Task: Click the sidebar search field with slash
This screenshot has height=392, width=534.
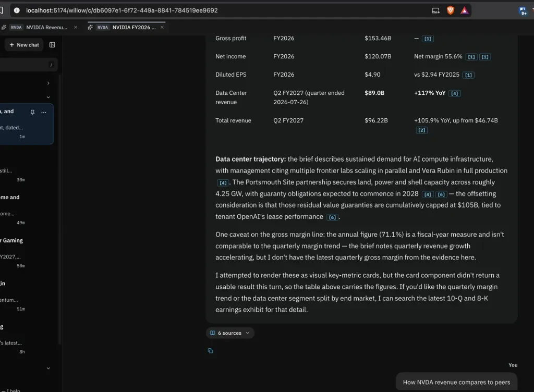Action: click(28, 65)
